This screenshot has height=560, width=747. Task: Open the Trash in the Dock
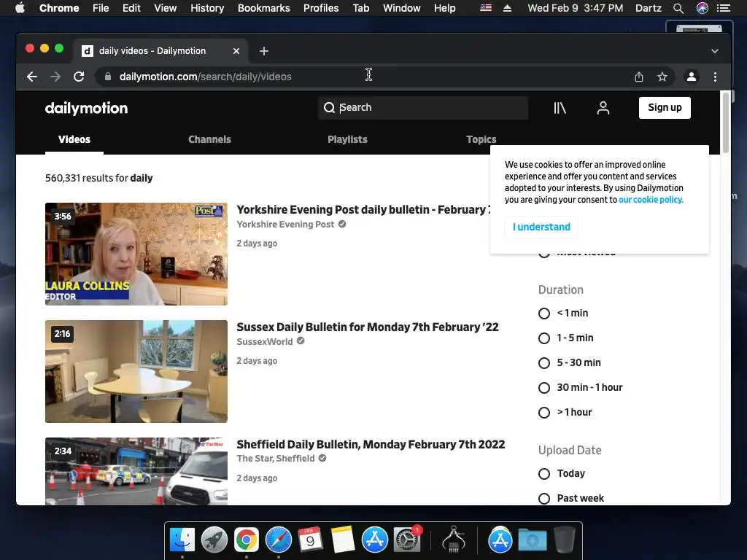pyautogui.click(x=565, y=540)
